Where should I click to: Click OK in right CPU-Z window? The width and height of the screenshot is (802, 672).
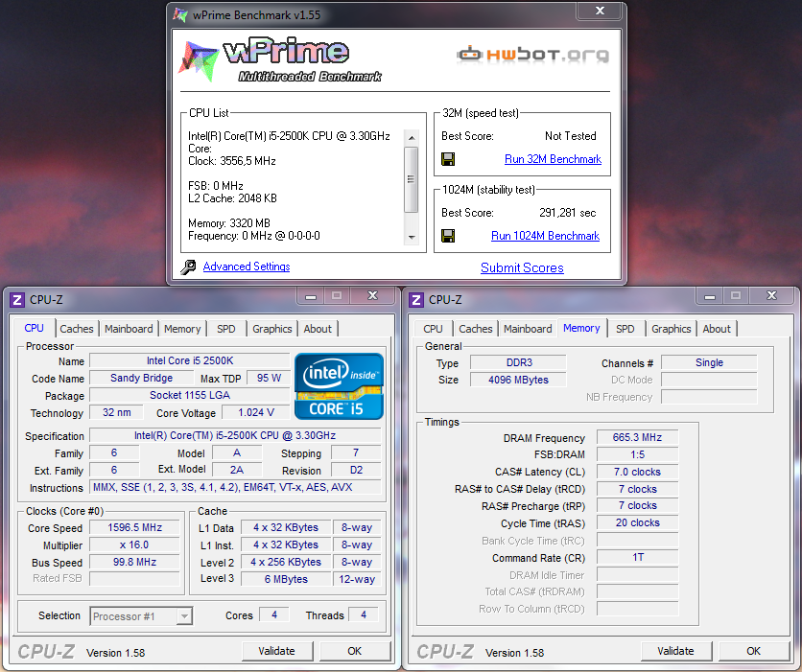[753, 651]
